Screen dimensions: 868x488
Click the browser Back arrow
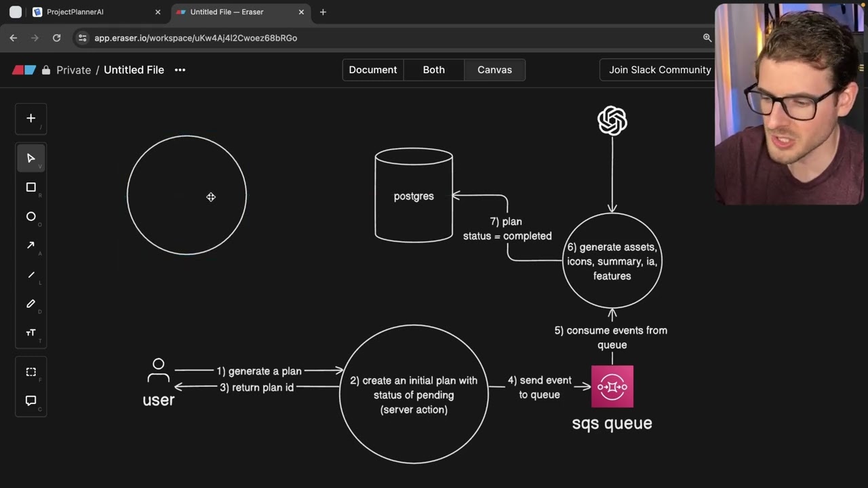coord(14,38)
